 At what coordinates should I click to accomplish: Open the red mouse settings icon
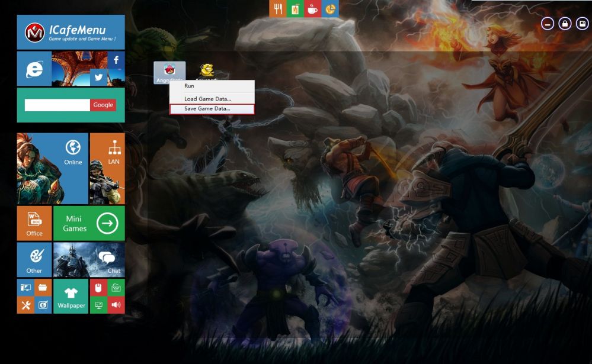(x=98, y=288)
